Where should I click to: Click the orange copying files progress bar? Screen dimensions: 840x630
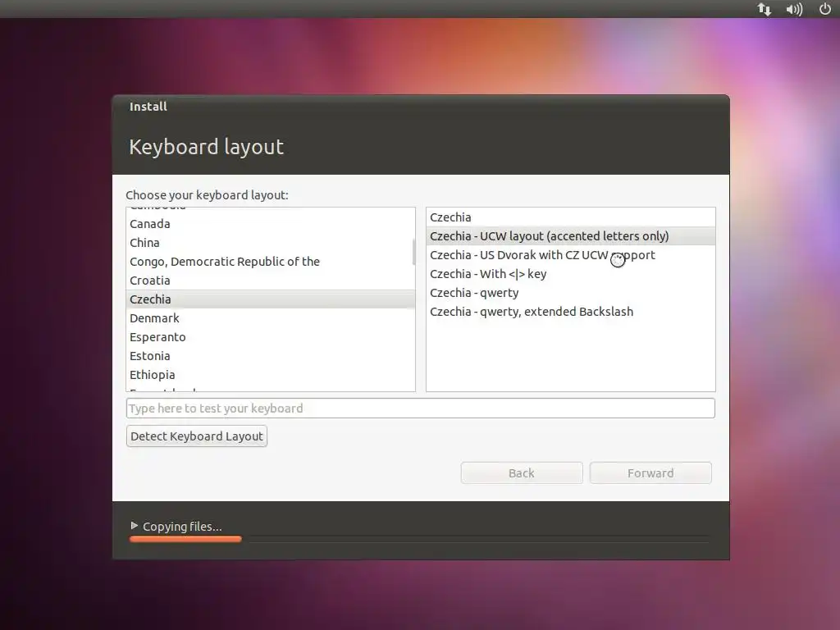coord(185,539)
